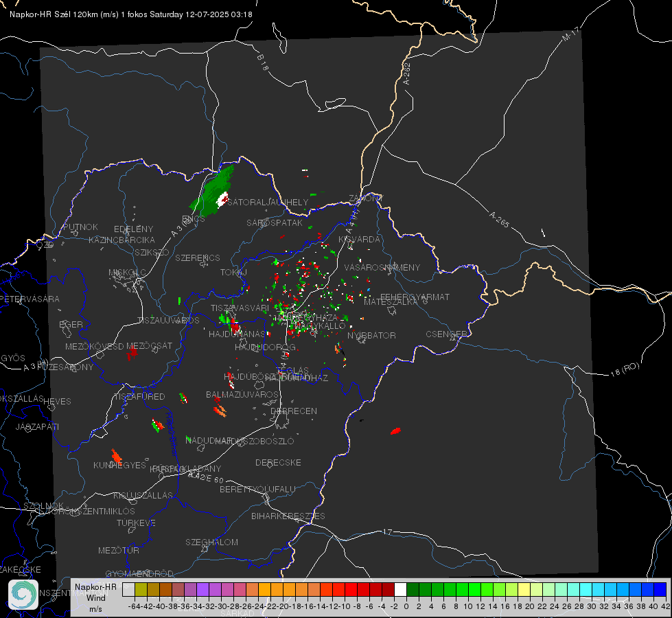
Task: Click the large green radar echo near Sátoraljaújhely
Action: 213,193
